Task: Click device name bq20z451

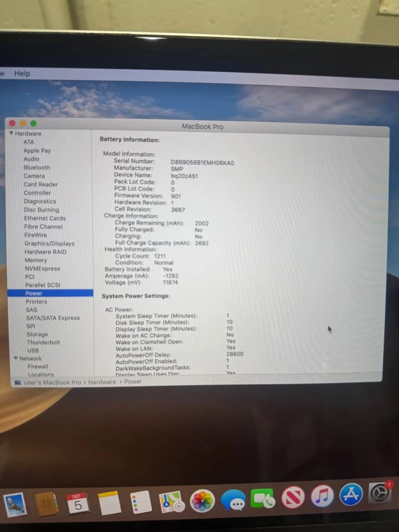Action: point(184,176)
